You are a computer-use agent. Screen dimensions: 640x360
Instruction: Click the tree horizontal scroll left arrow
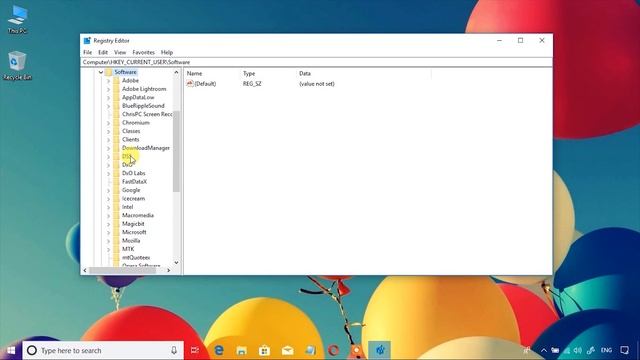(x=85, y=270)
